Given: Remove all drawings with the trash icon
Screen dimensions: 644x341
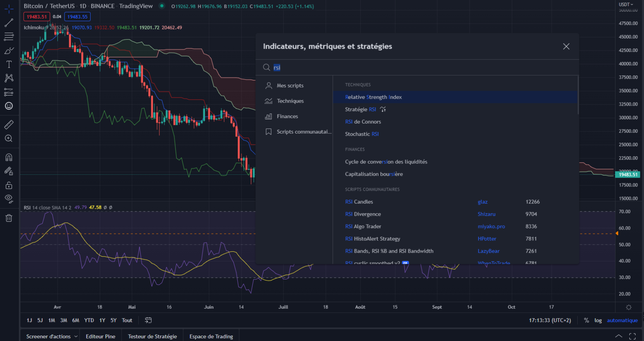Looking at the screenshot, I should coord(9,218).
